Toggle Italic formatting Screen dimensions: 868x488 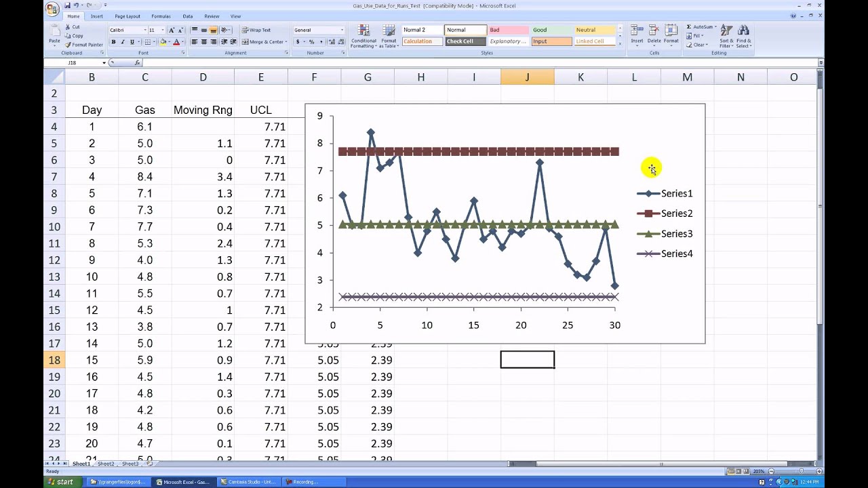(x=122, y=42)
